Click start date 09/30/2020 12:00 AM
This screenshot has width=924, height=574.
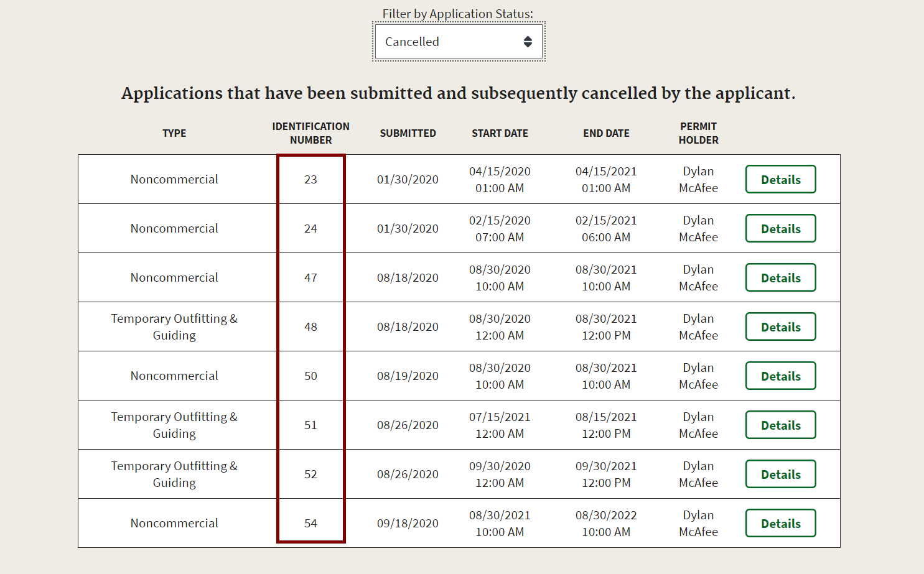coord(500,474)
